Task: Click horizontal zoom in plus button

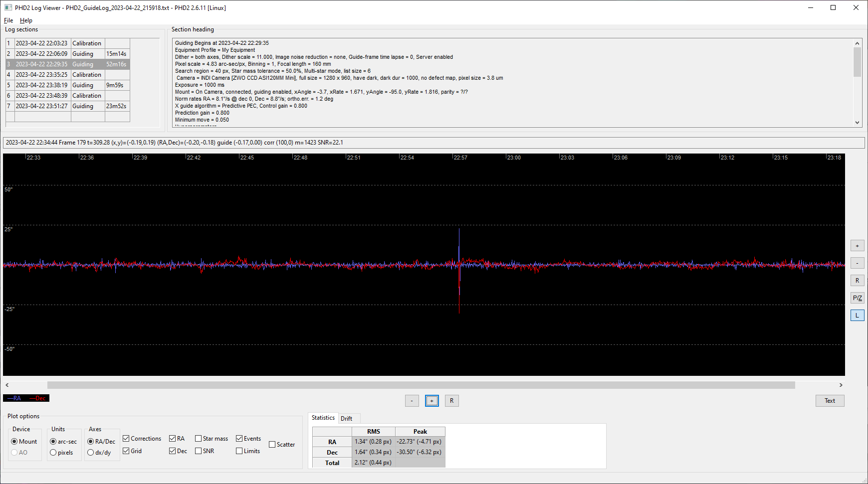Action: (x=432, y=401)
